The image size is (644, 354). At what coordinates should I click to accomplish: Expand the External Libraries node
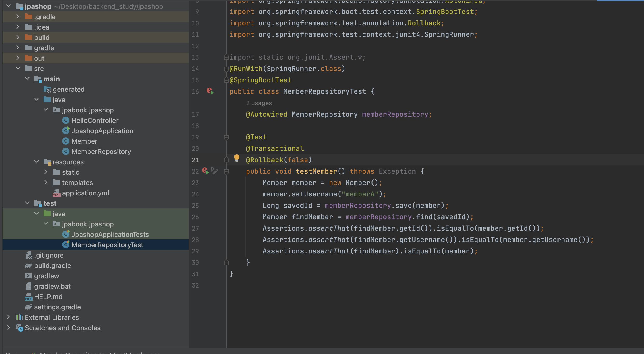8,317
